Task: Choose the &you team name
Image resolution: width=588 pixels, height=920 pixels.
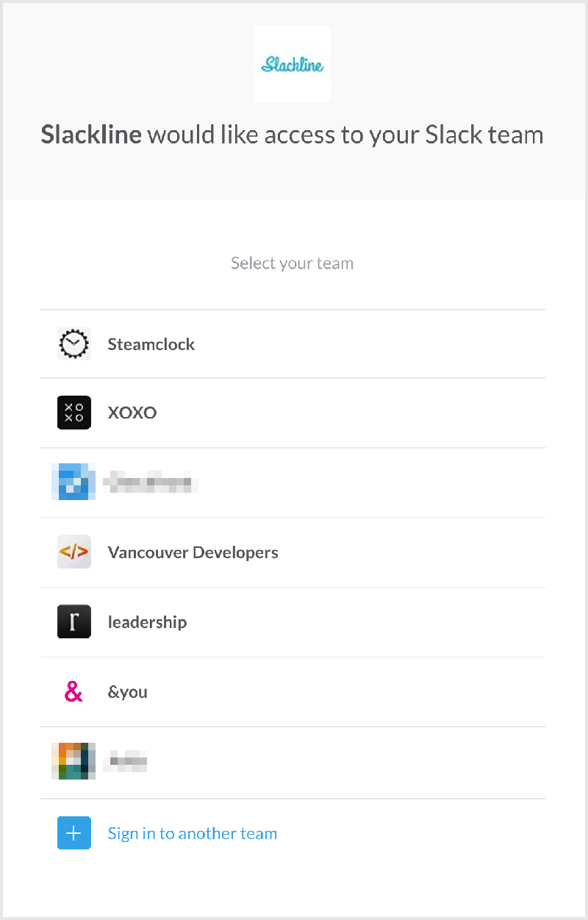Action: 128,692
